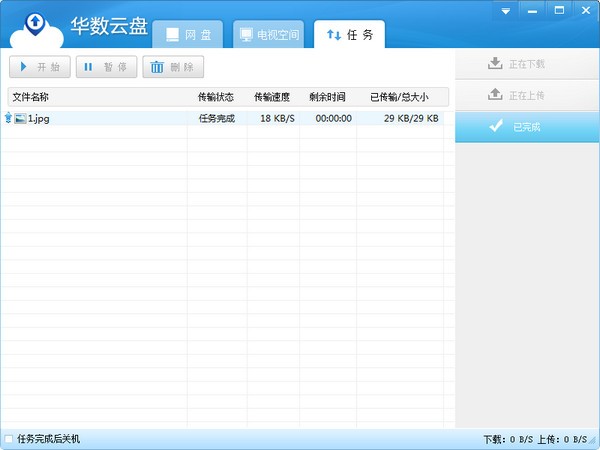Click the 剩余时间 column header
The image size is (600, 450).
[328, 97]
